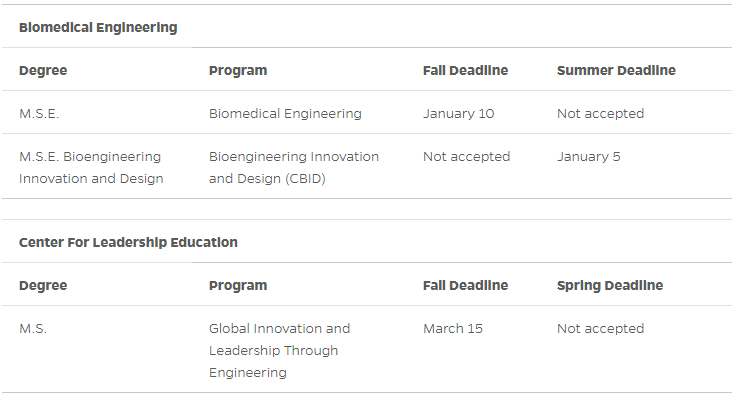
Task: Click the Center For Leadership Education heading
Action: pyautogui.click(x=128, y=242)
